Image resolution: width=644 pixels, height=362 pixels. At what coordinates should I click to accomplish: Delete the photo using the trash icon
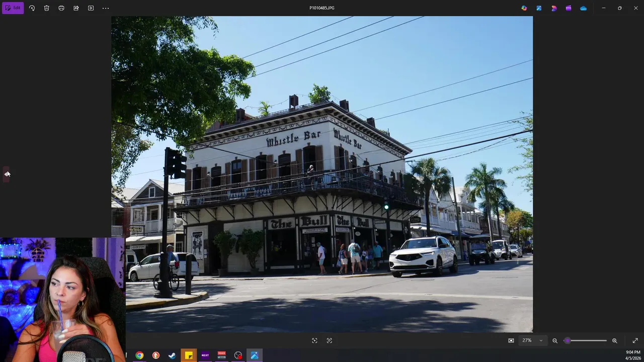tap(46, 8)
